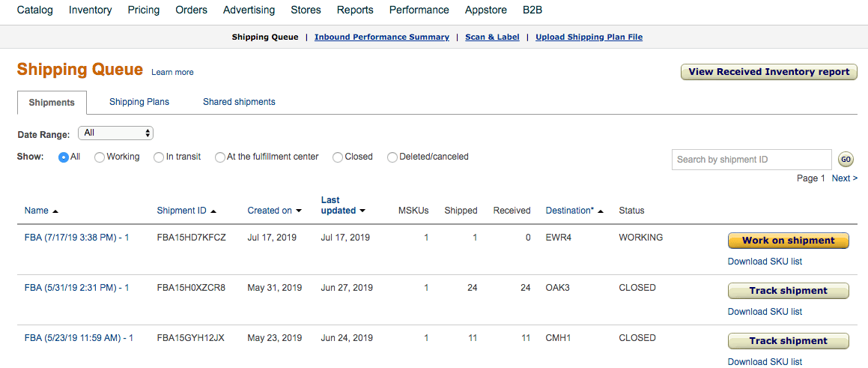Sort by Shipment ID column
This screenshot has height=368, width=868.
(186, 211)
